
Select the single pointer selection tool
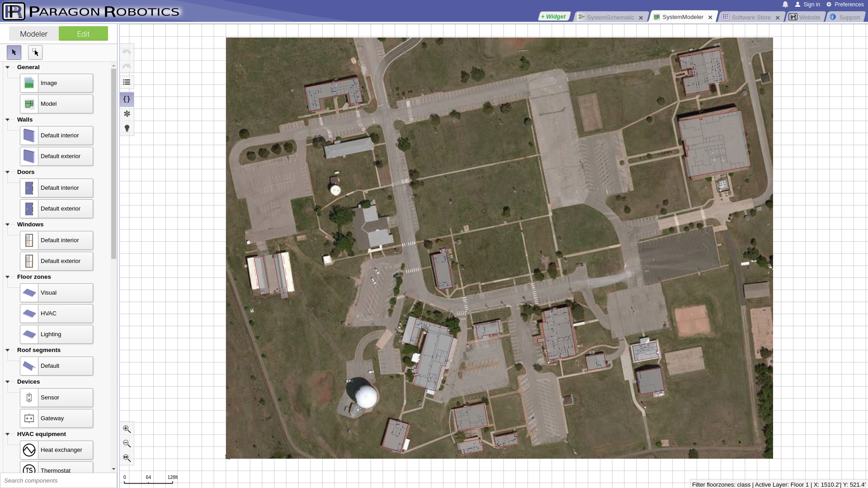click(14, 52)
